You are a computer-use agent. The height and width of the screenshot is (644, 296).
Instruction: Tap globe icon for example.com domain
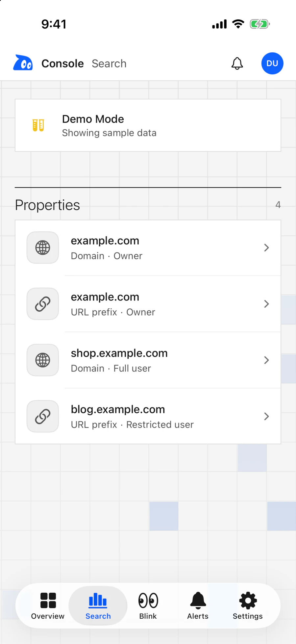[x=43, y=247]
